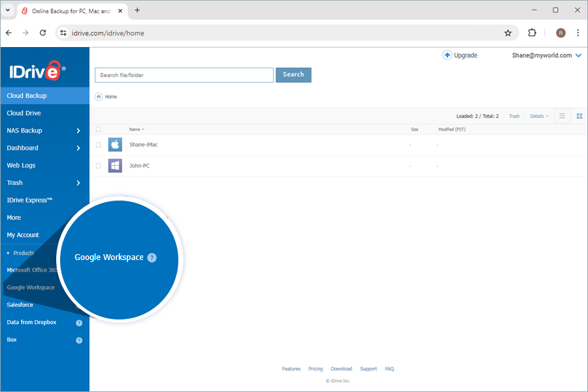Open Chrome three-dot menu
This screenshot has width=588, height=392.
point(578,33)
